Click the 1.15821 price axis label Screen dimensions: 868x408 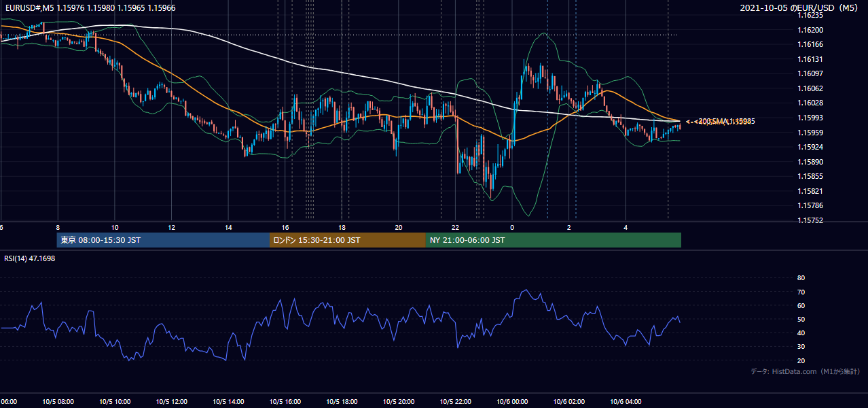810,191
